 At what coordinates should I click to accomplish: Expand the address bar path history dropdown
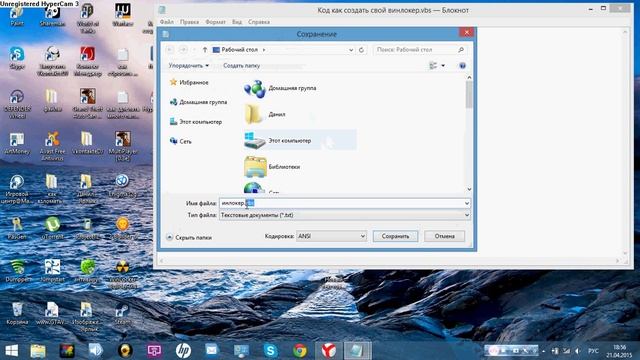(351, 50)
